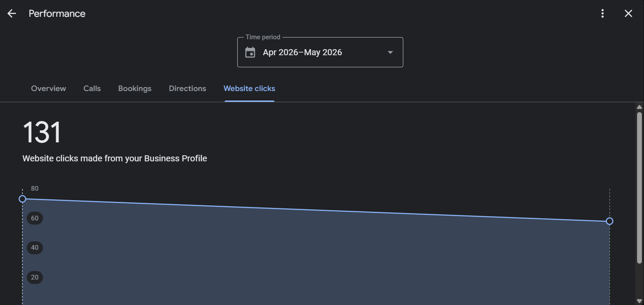Click the first data point on the chart
The width and height of the screenshot is (644, 305).
point(22,199)
